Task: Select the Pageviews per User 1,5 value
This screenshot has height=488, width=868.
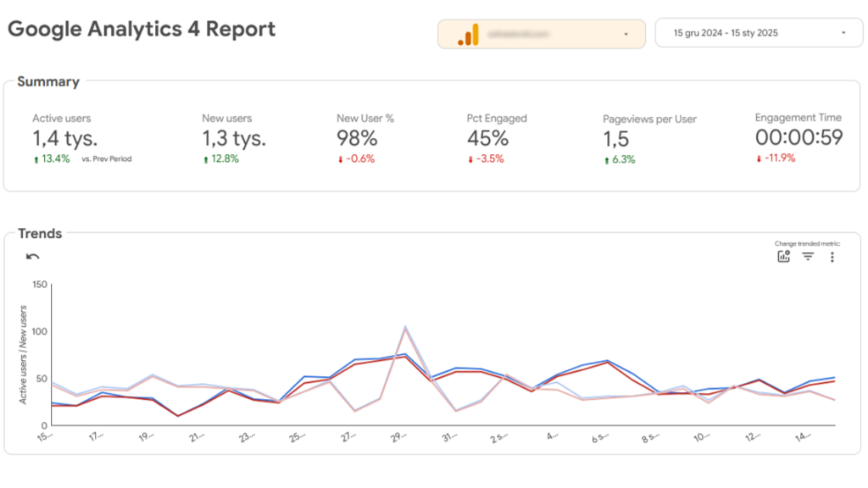Action: point(616,140)
